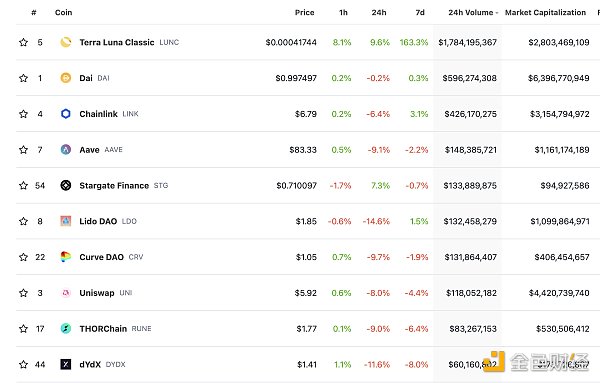600x383 pixels.
Task: Toggle the star next to Uniswap
Action: click(x=23, y=293)
